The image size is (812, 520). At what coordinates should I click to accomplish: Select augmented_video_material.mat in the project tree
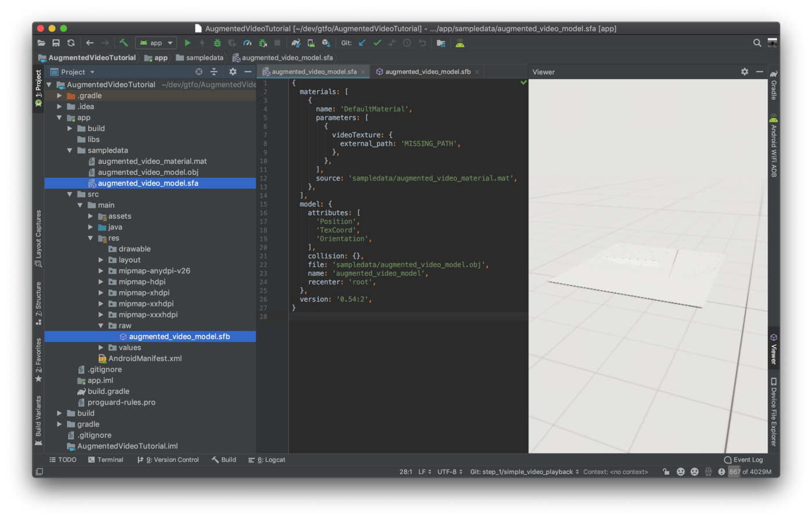pos(152,161)
